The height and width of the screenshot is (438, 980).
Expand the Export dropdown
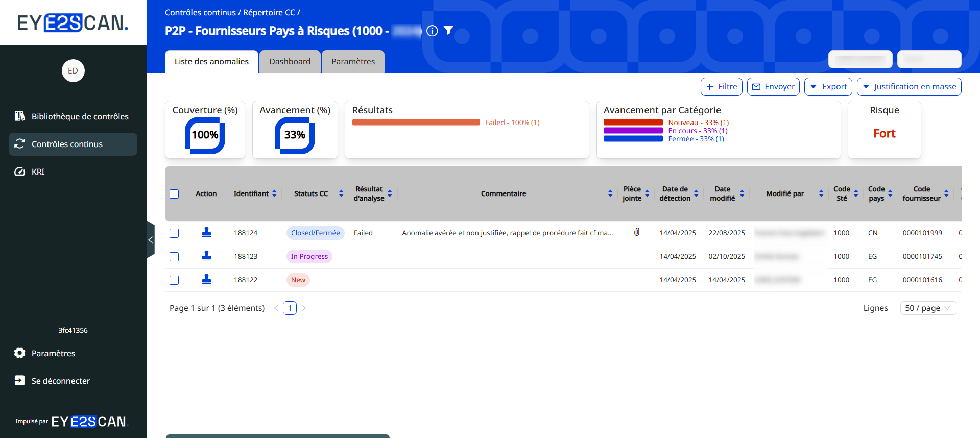(828, 87)
